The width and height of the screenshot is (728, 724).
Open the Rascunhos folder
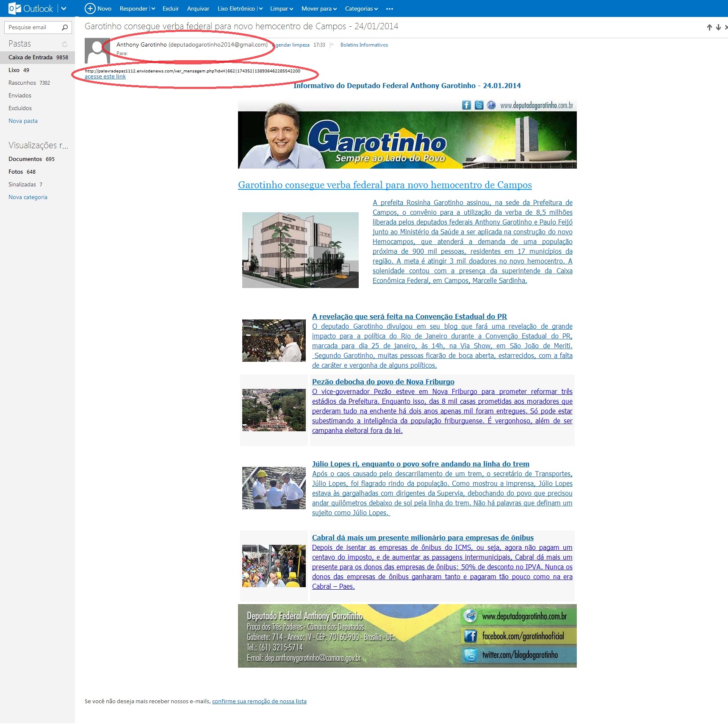(22, 83)
